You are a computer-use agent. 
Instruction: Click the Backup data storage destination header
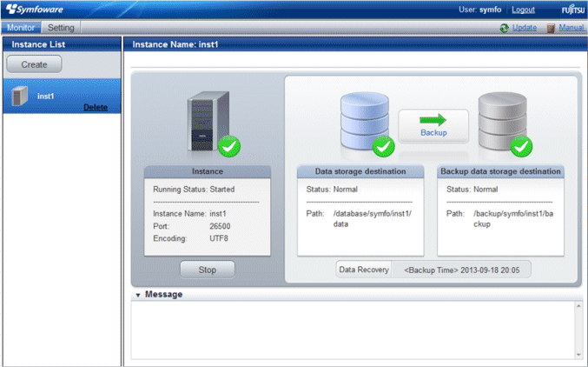(500, 171)
